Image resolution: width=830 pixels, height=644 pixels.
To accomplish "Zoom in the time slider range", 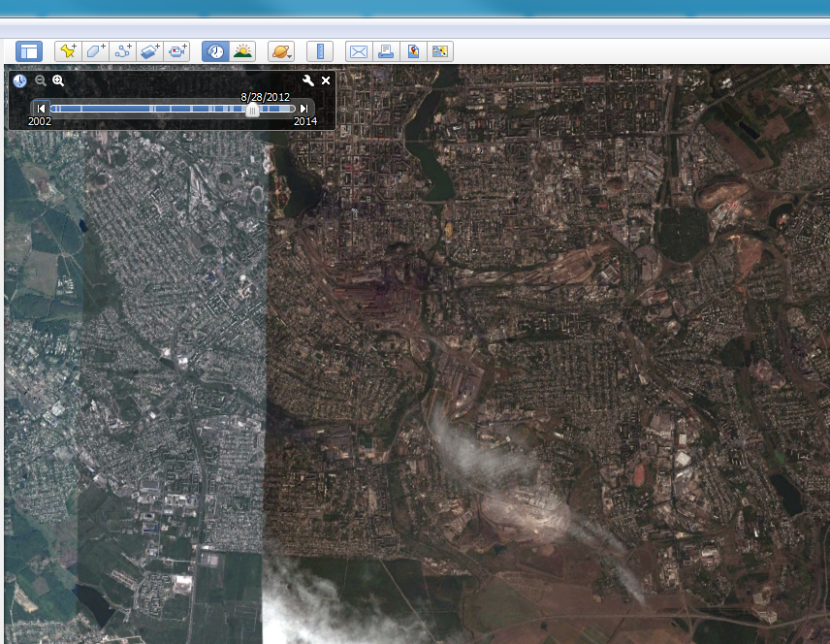I will 58,81.
